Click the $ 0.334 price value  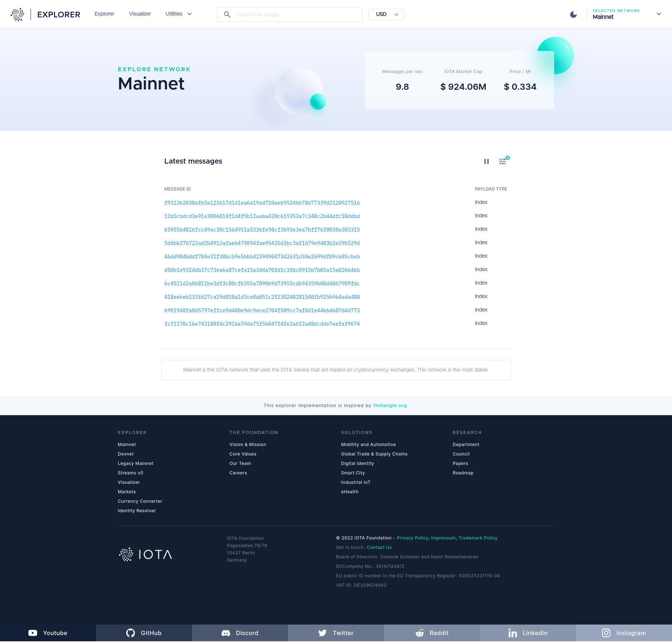pos(520,87)
